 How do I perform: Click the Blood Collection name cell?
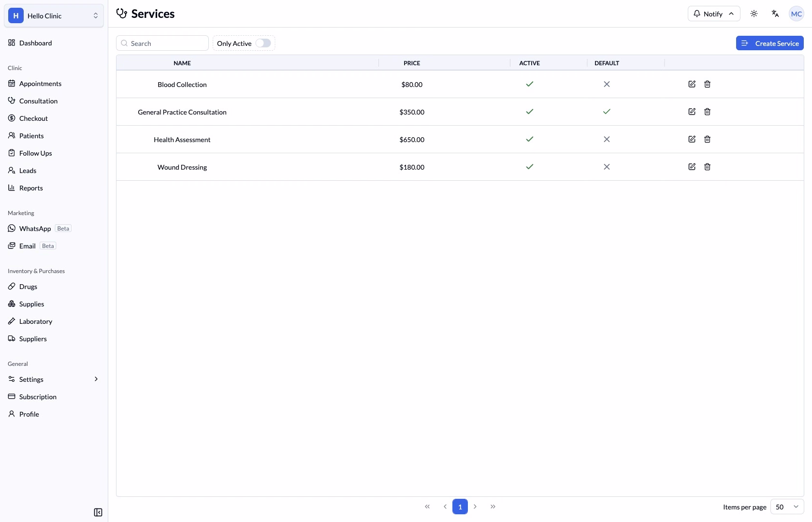pyautogui.click(x=182, y=85)
